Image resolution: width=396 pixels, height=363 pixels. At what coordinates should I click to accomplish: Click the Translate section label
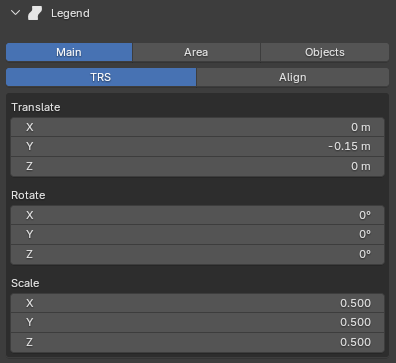[x=36, y=107]
